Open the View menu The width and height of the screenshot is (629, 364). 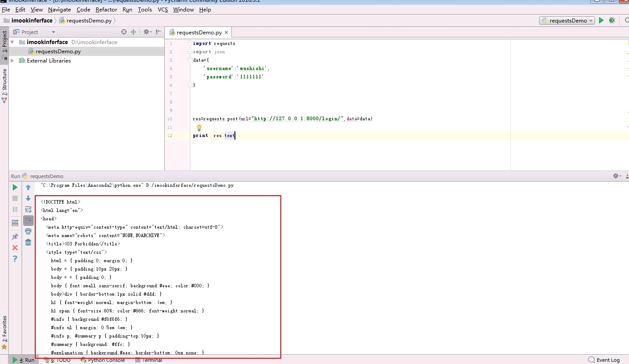click(x=37, y=9)
